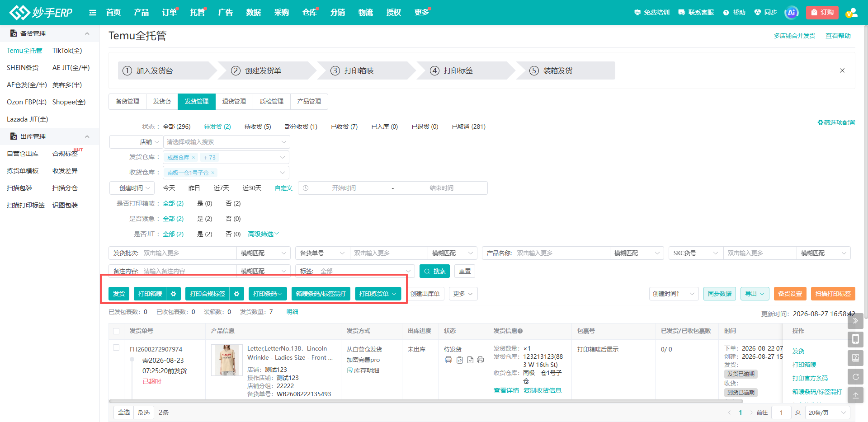Click the help question icon next to 发货信息
Viewport: 868px width, 422px height.
click(x=520, y=331)
